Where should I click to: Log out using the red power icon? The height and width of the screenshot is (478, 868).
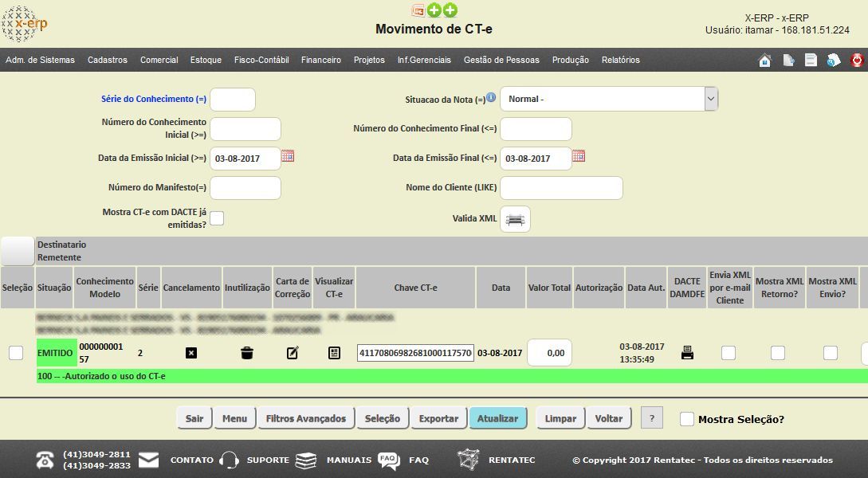click(x=857, y=60)
